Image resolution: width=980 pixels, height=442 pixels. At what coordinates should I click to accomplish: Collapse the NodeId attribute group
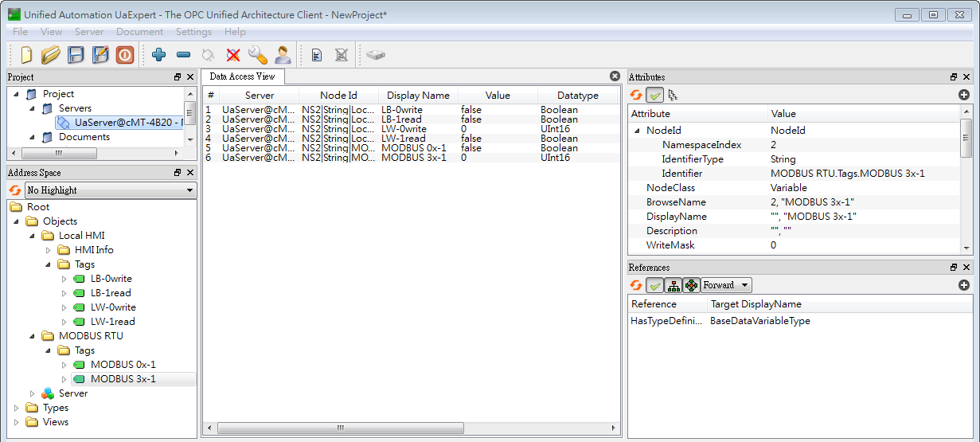pos(637,131)
